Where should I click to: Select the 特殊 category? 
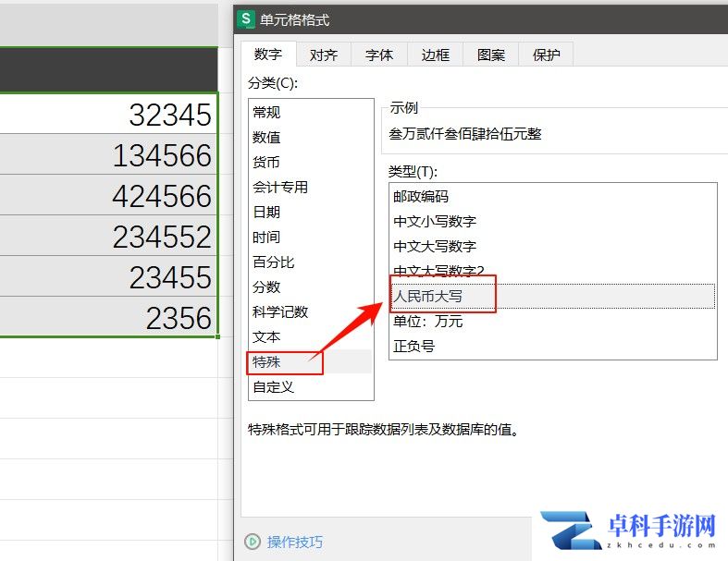coord(311,362)
